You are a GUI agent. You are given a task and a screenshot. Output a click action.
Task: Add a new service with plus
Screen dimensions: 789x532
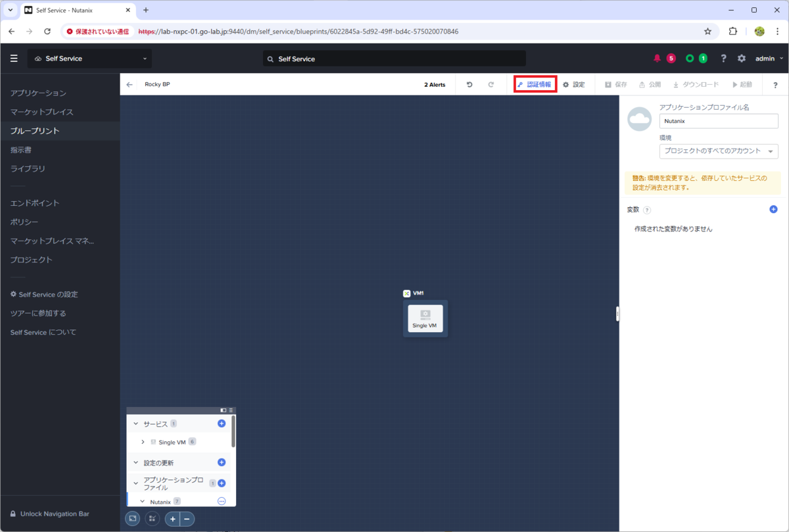click(x=222, y=423)
